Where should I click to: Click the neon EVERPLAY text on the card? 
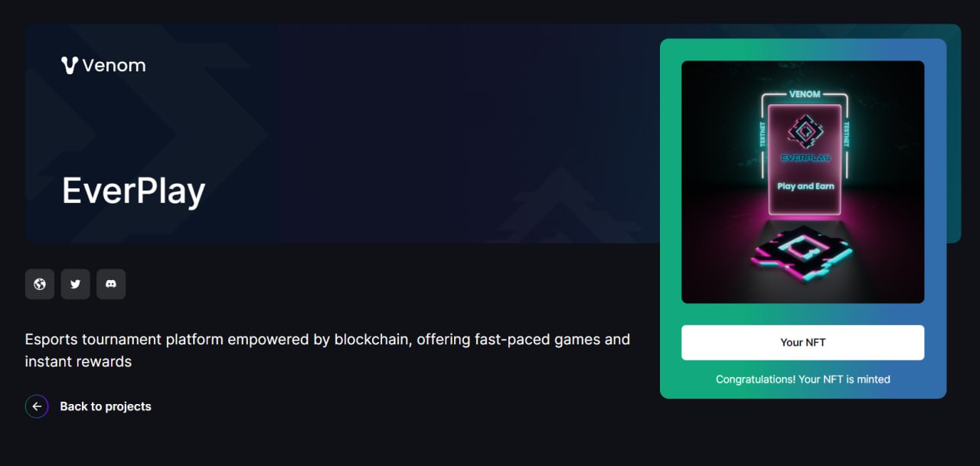(805, 158)
